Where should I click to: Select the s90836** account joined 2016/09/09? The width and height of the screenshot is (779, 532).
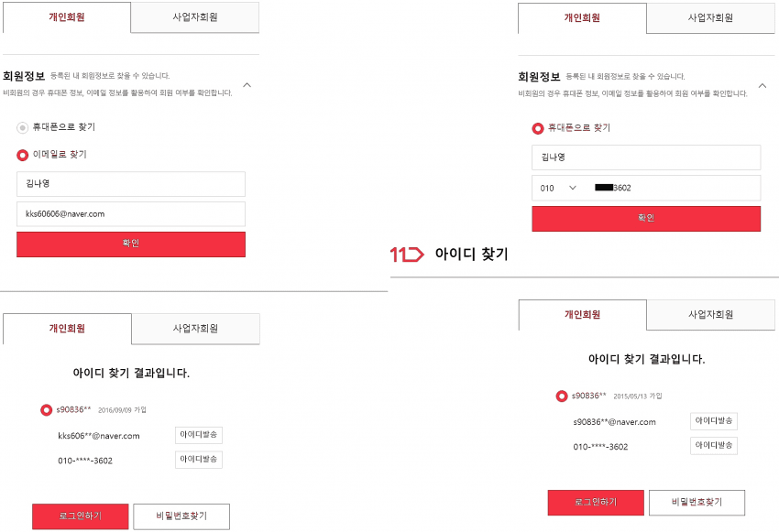[46, 410]
